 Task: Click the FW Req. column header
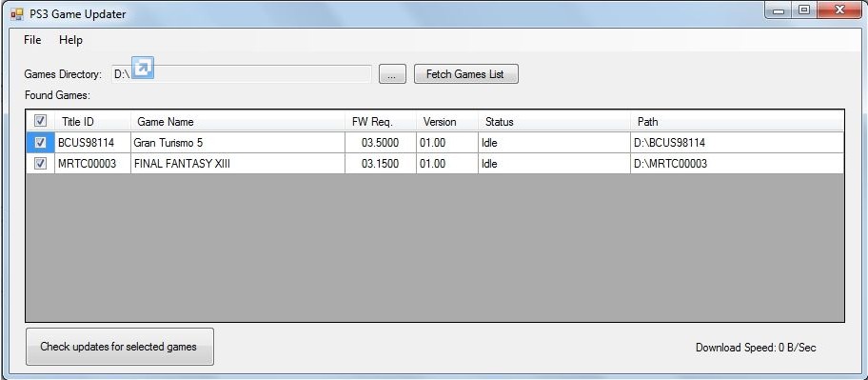click(x=381, y=121)
